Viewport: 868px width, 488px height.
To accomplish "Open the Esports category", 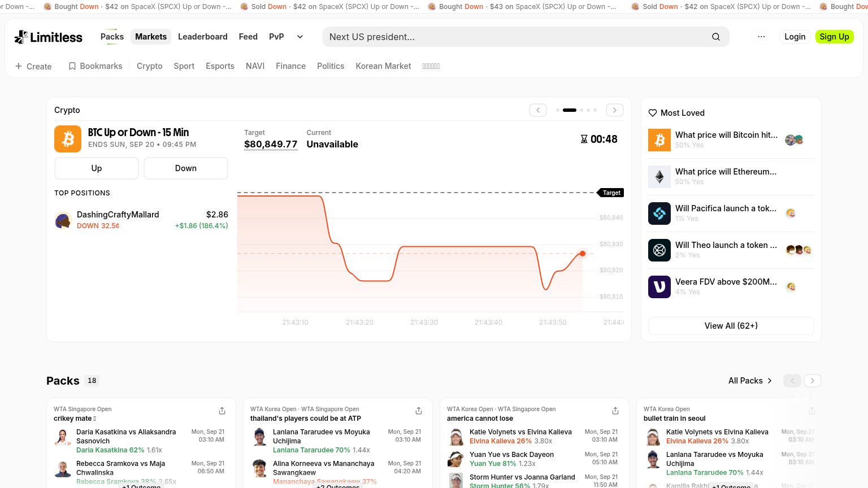I will point(220,66).
